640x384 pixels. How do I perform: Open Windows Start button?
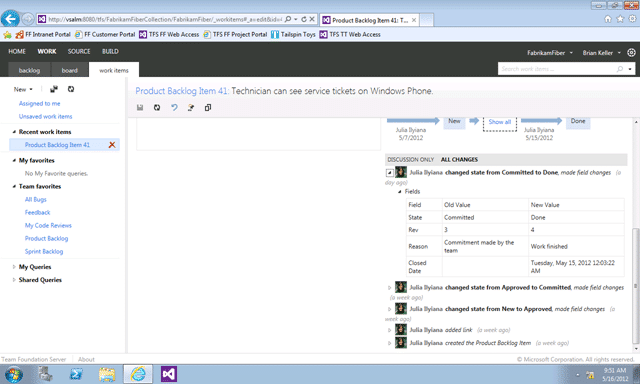tap(13, 374)
